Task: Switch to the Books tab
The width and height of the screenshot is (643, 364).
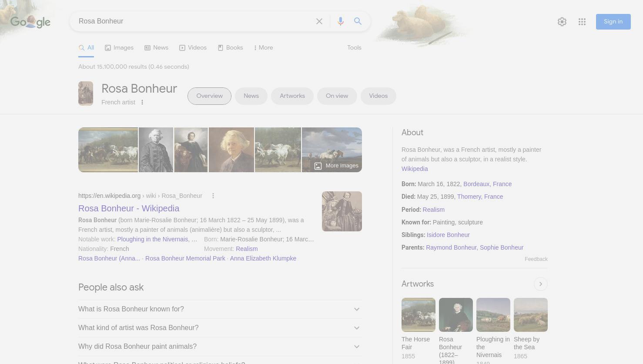Action: (230, 48)
